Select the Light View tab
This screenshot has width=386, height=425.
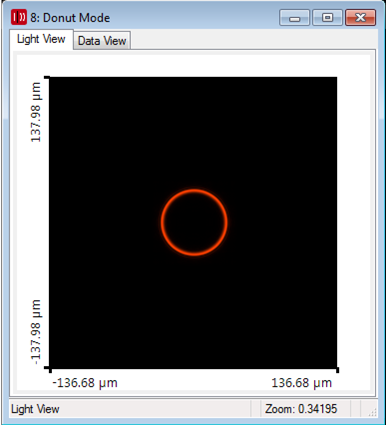pos(41,39)
